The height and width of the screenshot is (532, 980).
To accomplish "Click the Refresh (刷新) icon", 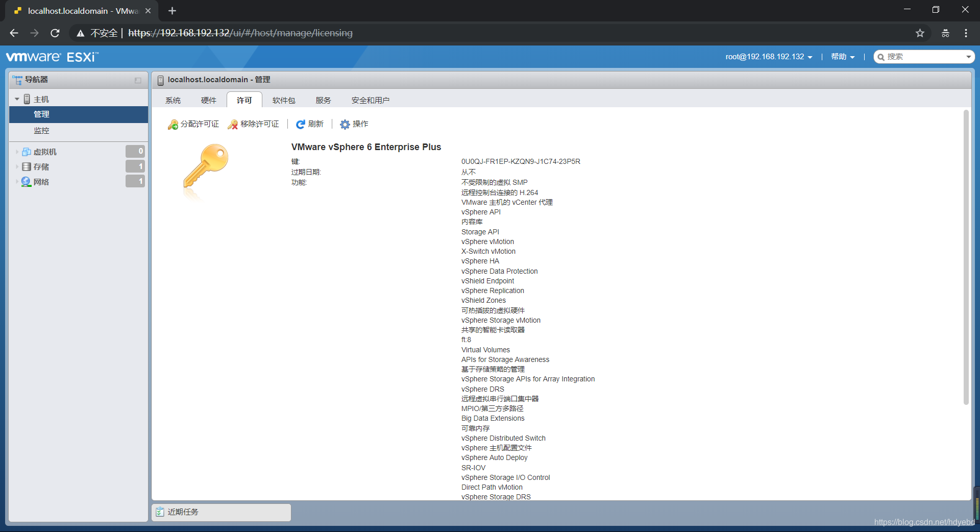I will pos(301,125).
